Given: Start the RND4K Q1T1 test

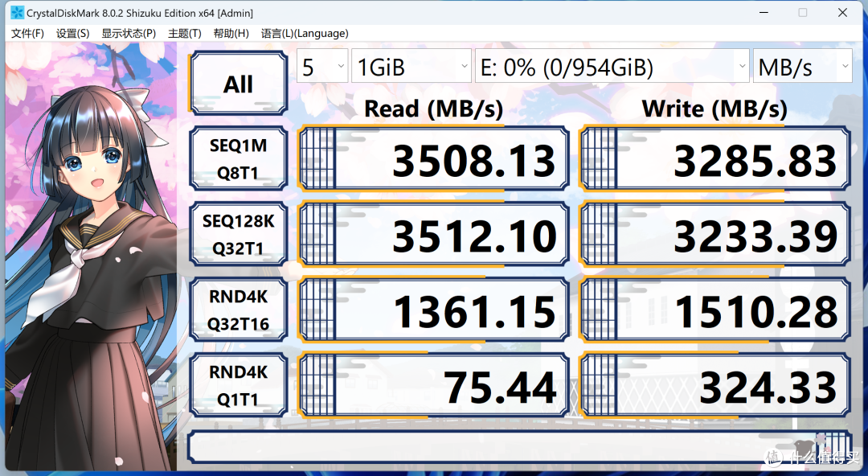Looking at the screenshot, I should 239,385.
